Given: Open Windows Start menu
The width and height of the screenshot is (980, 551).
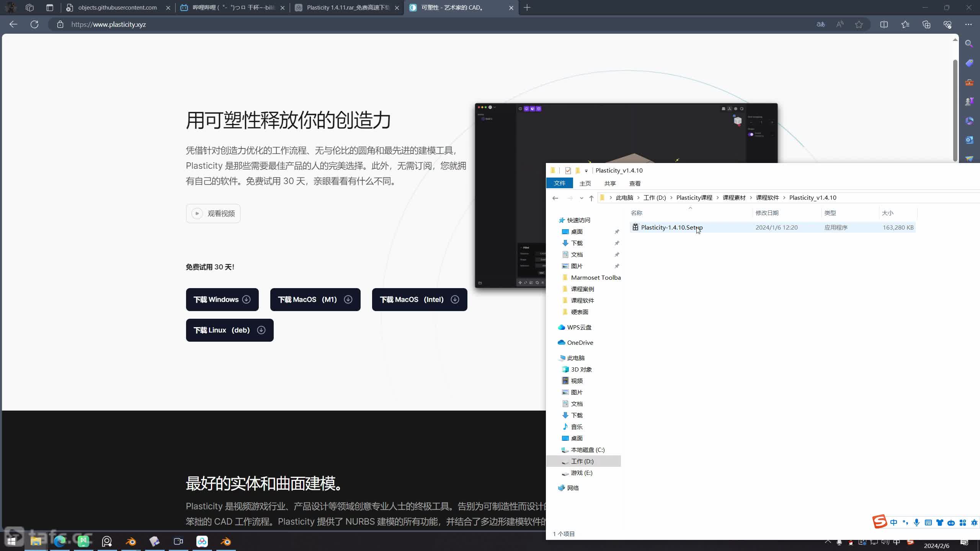Looking at the screenshot, I should coord(11,541).
